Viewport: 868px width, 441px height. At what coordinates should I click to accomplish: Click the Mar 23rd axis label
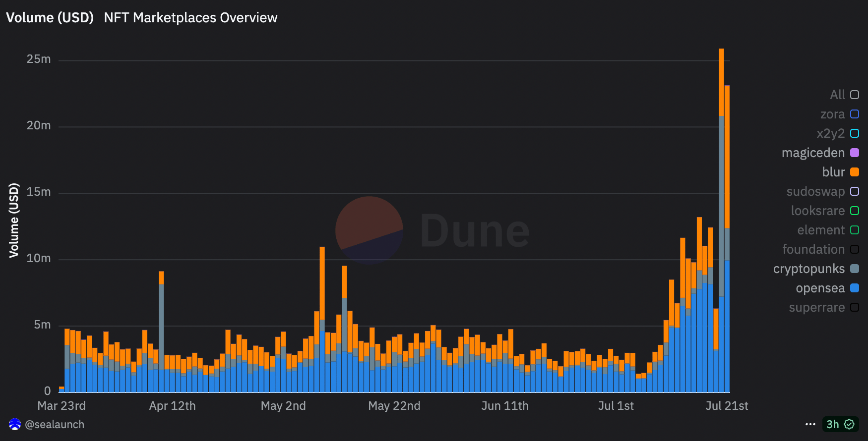pyautogui.click(x=62, y=406)
